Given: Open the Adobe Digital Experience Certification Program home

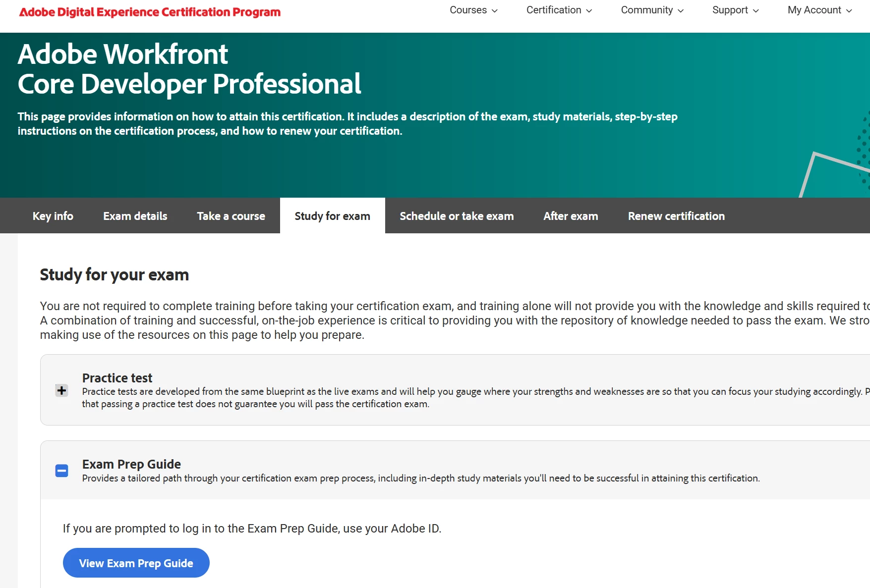Looking at the screenshot, I should 150,12.
